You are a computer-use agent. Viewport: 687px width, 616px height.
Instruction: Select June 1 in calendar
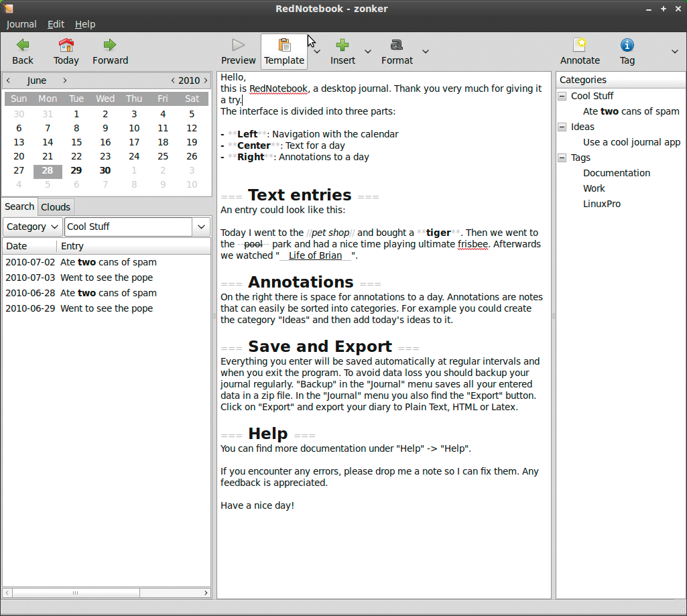pyautogui.click(x=76, y=115)
